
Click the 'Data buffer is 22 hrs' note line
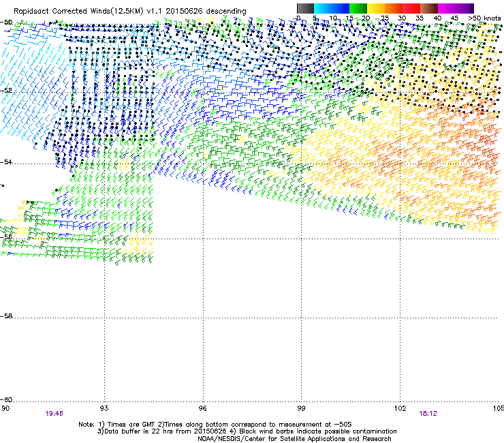click(x=247, y=431)
